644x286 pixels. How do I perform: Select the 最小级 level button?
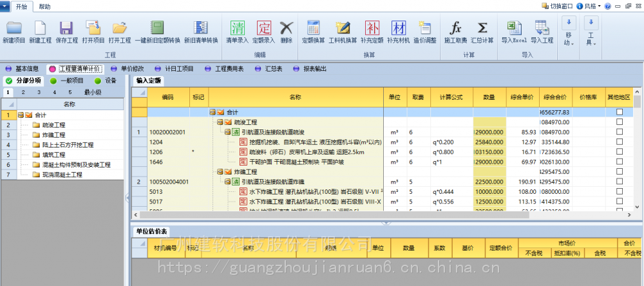click(x=92, y=92)
